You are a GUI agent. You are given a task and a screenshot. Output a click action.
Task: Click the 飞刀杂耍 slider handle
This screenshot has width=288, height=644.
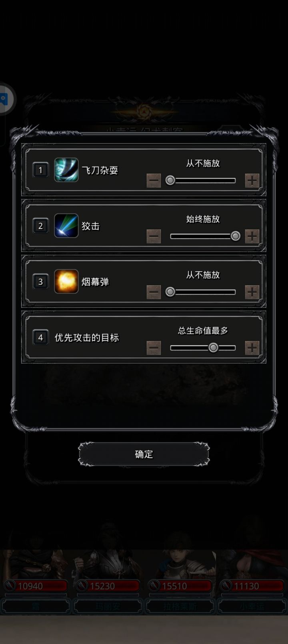(170, 180)
